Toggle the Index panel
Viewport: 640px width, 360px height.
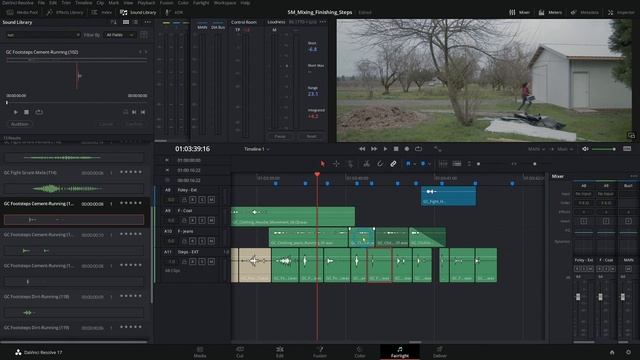coord(102,13)
